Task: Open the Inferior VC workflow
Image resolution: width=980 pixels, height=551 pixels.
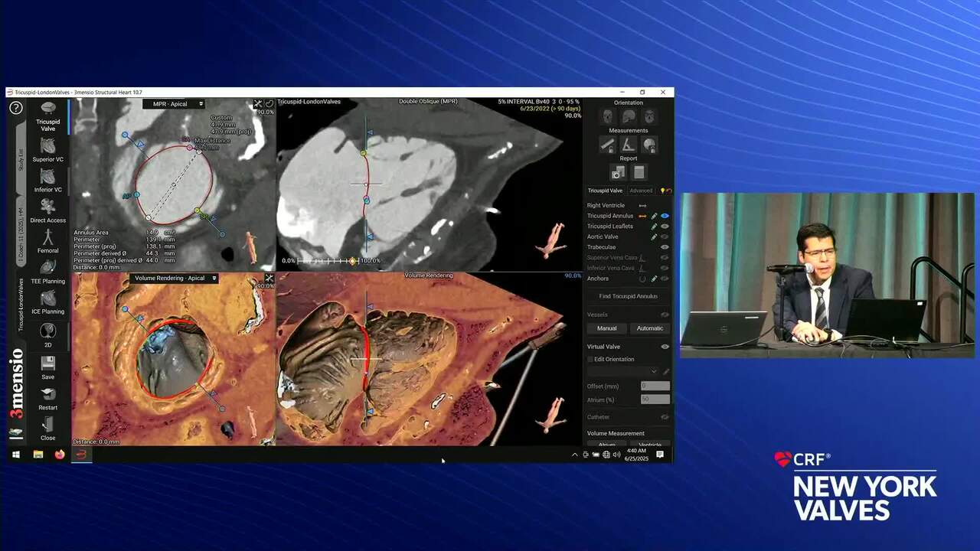Action: click(47, 181)
